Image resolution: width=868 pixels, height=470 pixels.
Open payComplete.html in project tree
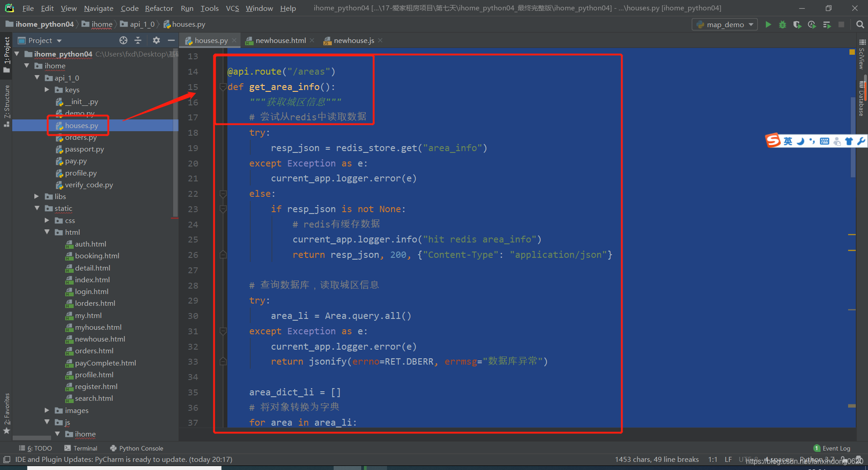pyautogui.click(x=105, y=363)
